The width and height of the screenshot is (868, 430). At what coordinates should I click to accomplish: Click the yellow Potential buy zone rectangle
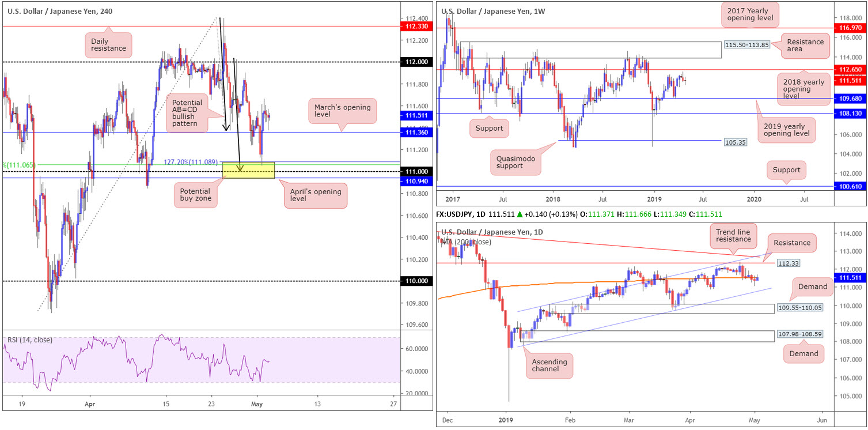pyautogui.click(x=248, y=170)
